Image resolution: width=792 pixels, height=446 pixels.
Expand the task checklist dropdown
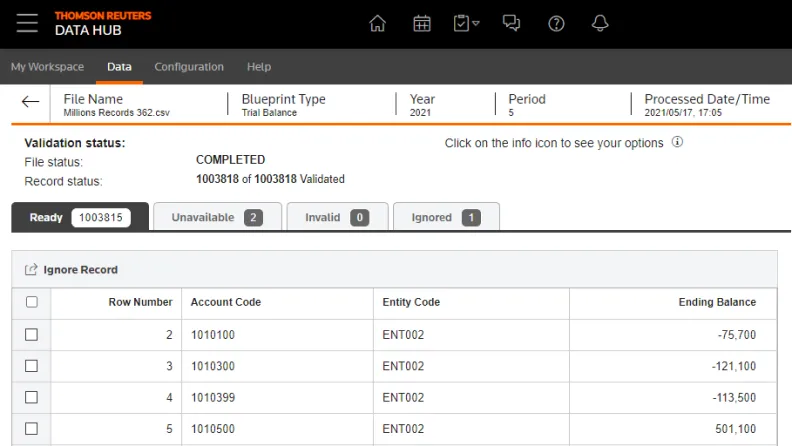[x=466, y=23]
